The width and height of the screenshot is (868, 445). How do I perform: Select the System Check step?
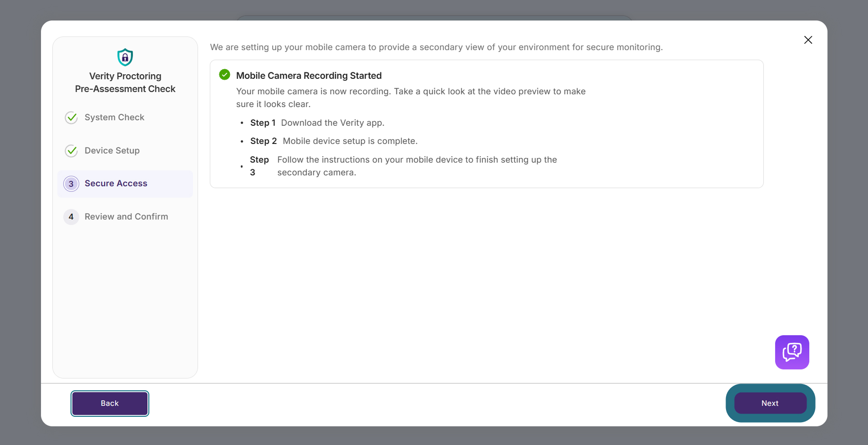(x=114, y=118)
